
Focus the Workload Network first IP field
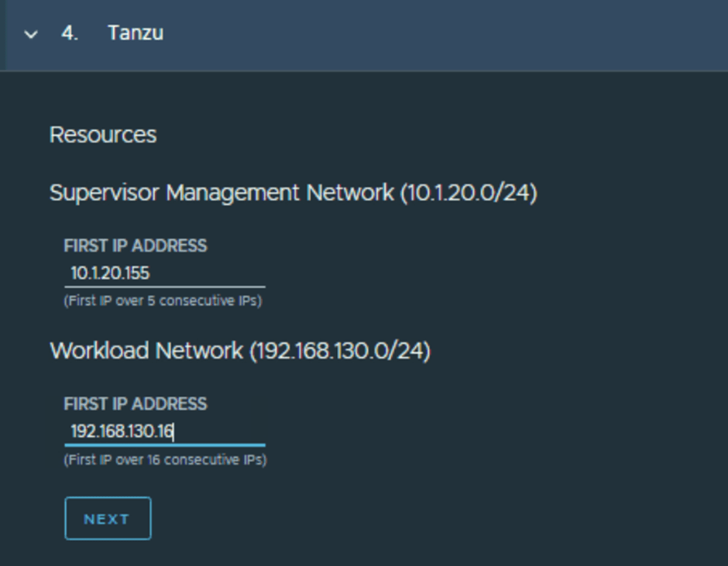tap(164, 431)
